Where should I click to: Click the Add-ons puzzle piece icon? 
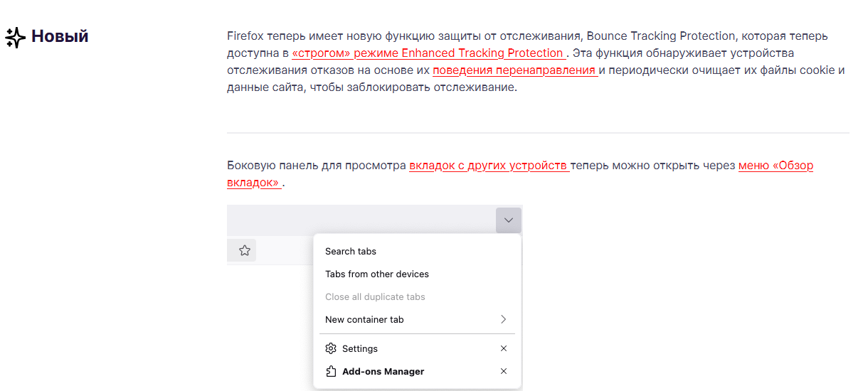coord(330,371)
